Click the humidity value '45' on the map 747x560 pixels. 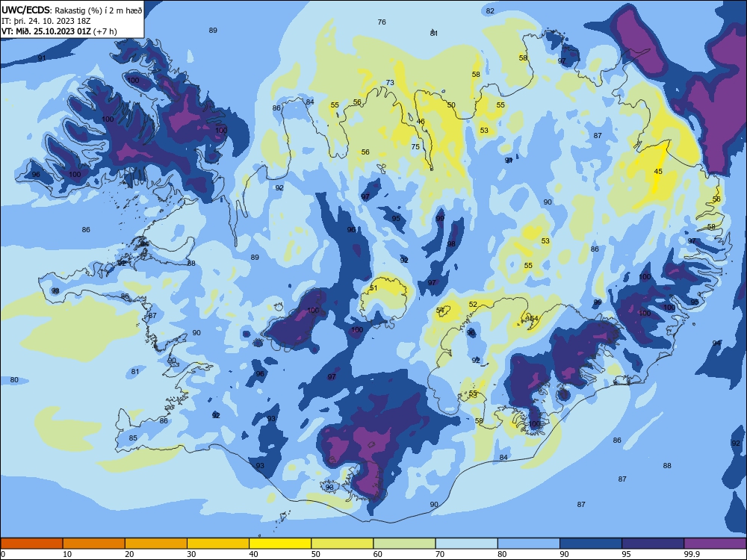[x=658, y=172]
